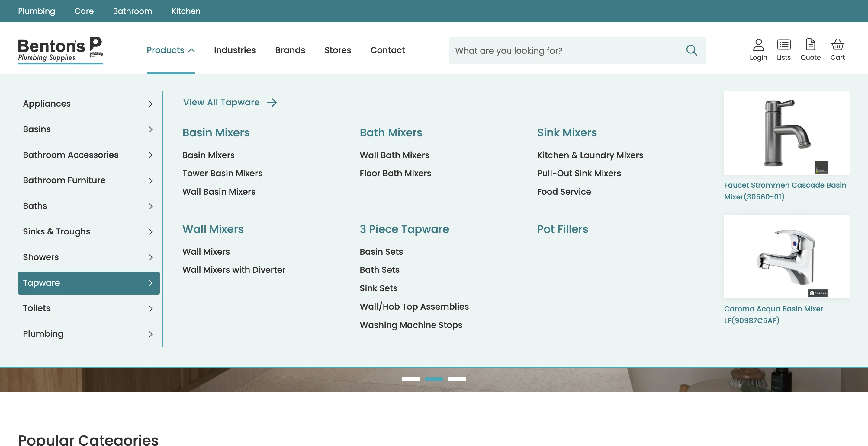Go to first carousel slide indicator
Image resolution: width=868 pixels, height=446 pixels.
point(411,379)
